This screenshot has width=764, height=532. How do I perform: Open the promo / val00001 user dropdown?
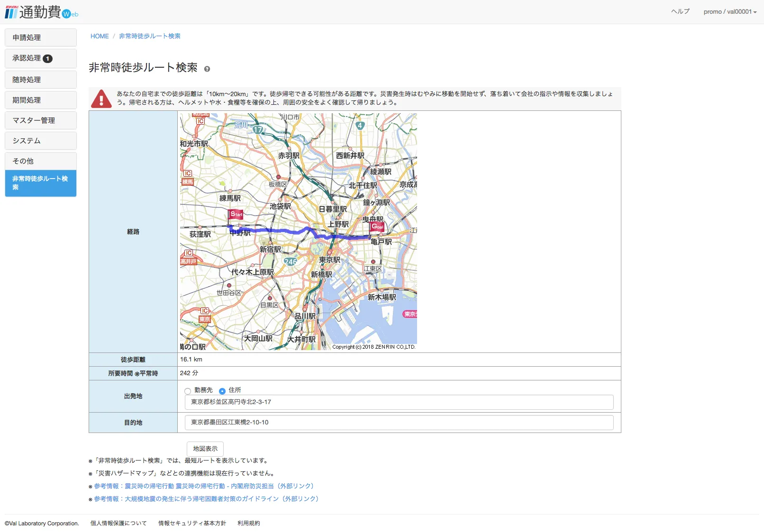pos(730,12)
